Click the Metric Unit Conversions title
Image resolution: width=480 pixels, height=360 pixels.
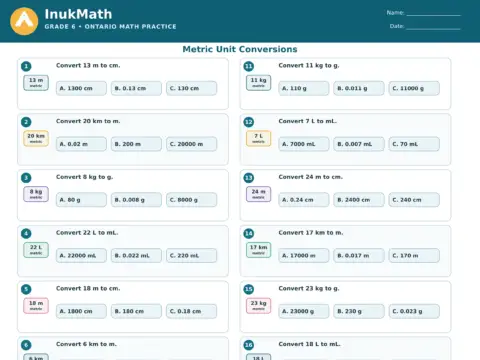pos(240,49)
